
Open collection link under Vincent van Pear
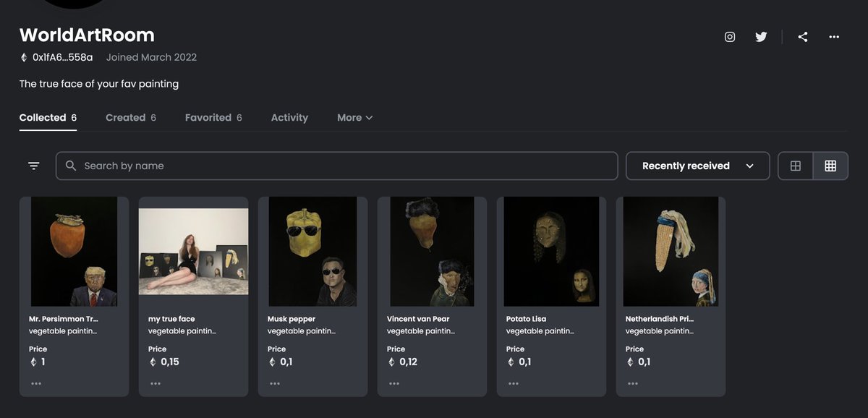(421, 331)
